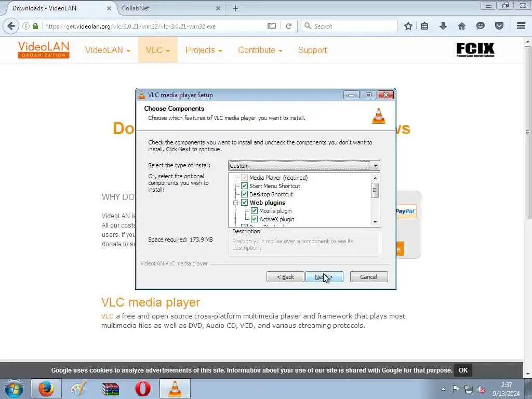Show bookmarks list icon in toolbar
This screenshot has height=399, width=532.
424,26
